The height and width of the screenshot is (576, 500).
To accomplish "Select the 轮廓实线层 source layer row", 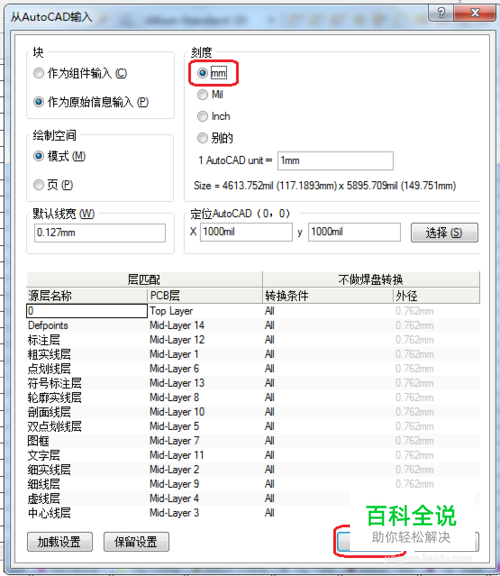I will point(87,397).
